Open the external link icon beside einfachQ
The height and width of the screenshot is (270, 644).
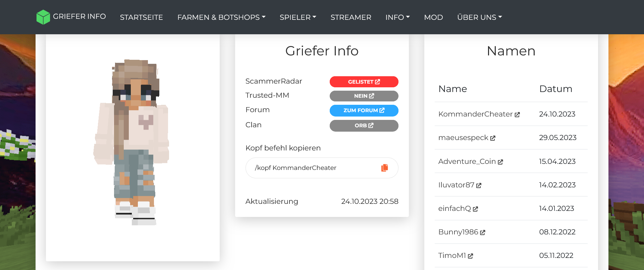475,209
